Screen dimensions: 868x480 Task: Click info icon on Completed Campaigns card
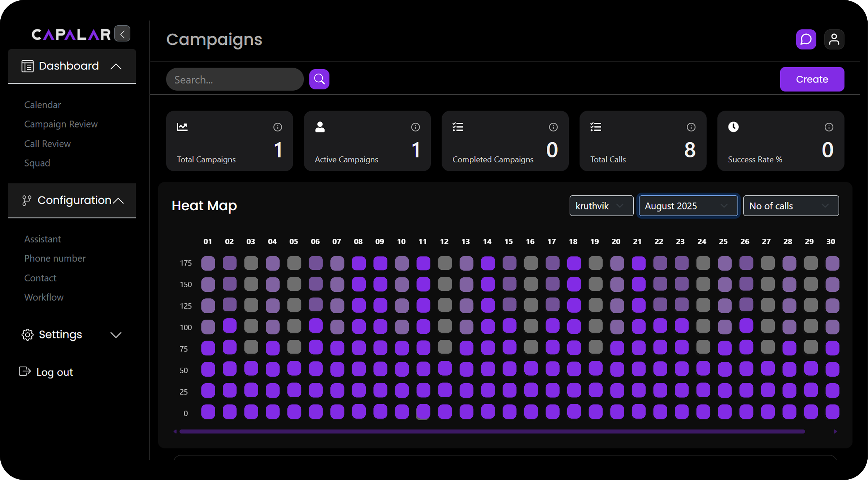tap(553, 127)
